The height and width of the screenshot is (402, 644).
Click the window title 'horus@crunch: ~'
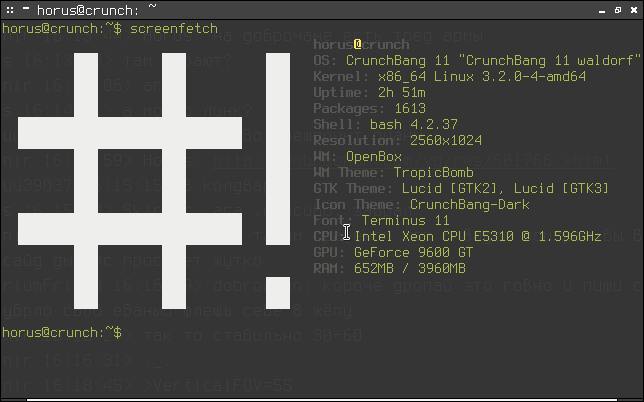97,10
